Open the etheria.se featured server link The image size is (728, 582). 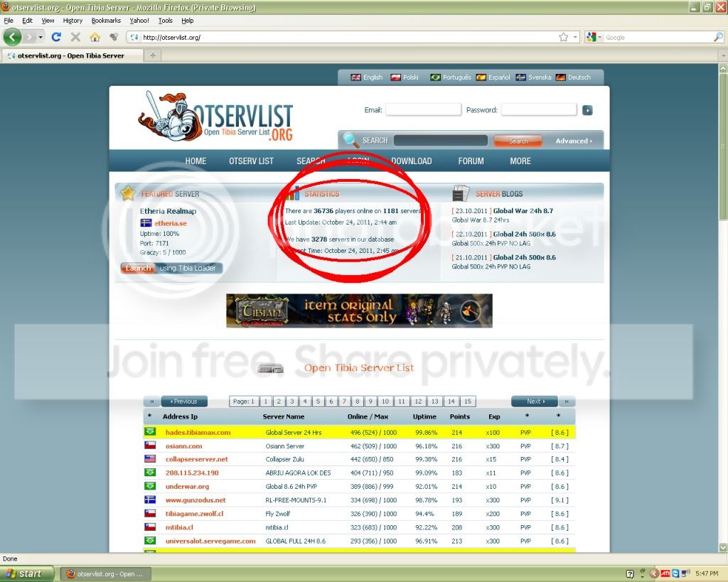[171, 223]
